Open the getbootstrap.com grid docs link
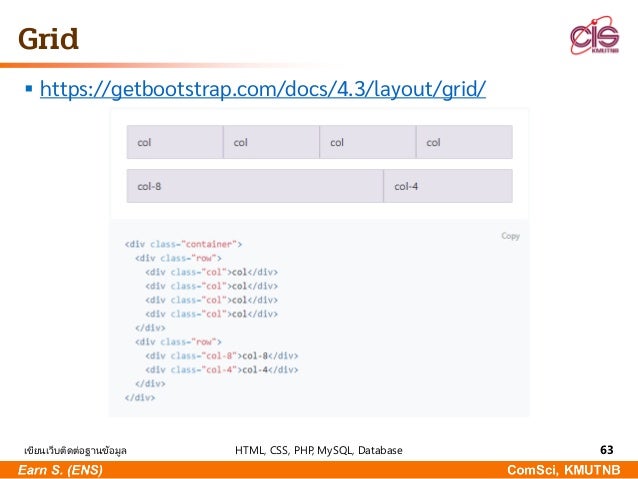Viewport: 638px width, 479px height. point(263,89)
